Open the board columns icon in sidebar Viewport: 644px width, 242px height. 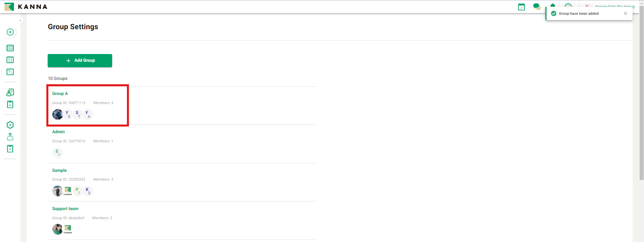(x=10, y=60)
